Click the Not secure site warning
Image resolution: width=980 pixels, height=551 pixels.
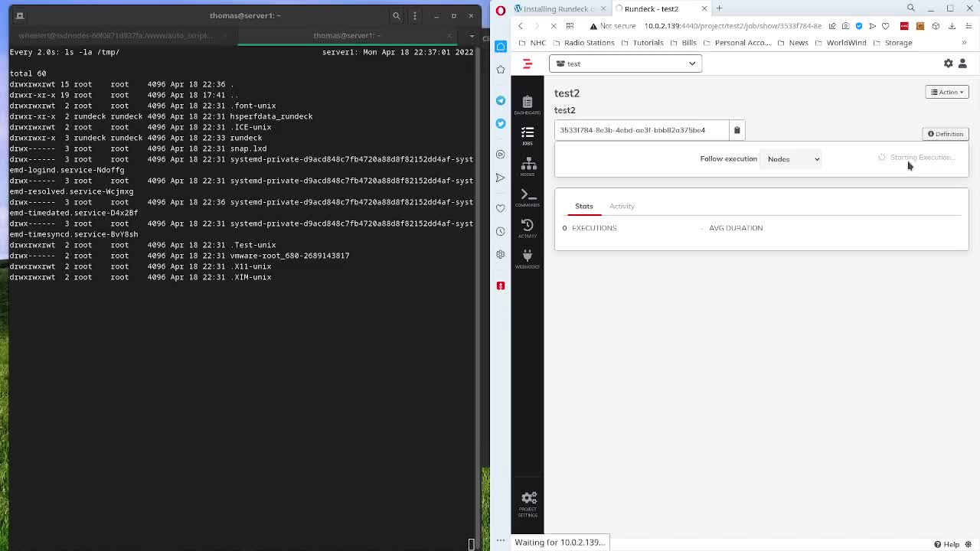tap(612, 26)
